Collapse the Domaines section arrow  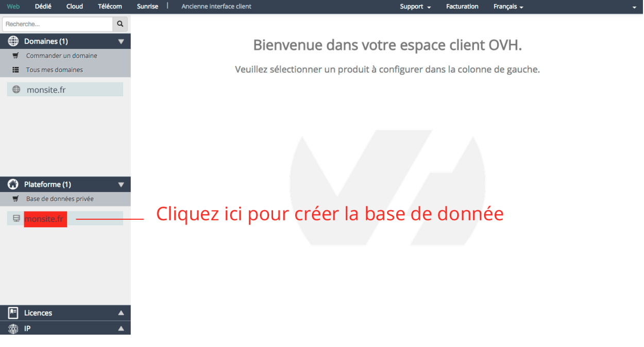coord(121,42)
